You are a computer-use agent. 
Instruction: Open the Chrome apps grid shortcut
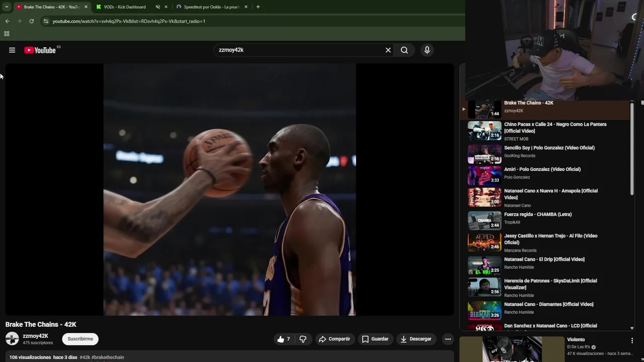7,34
